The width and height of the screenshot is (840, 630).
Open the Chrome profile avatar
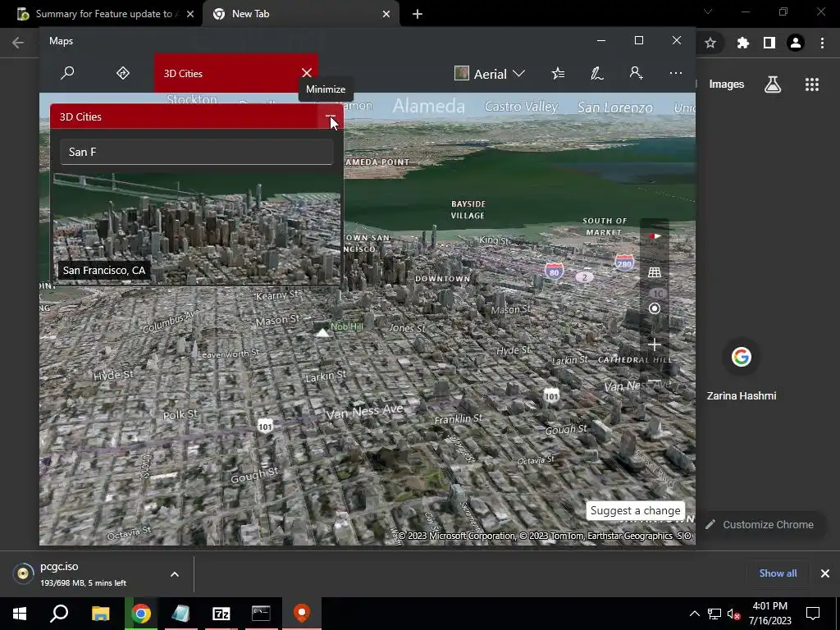(x=796, y=43)
